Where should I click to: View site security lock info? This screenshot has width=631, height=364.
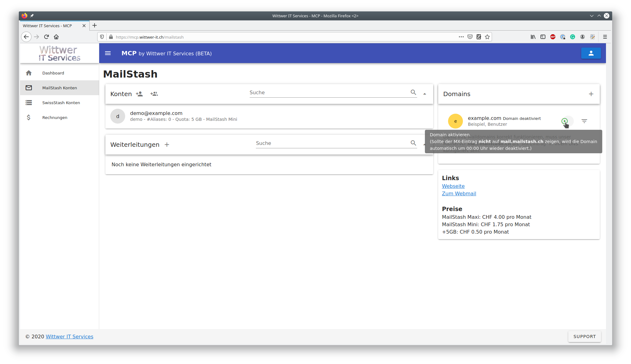pyautogui.click(x=111, y=37)
